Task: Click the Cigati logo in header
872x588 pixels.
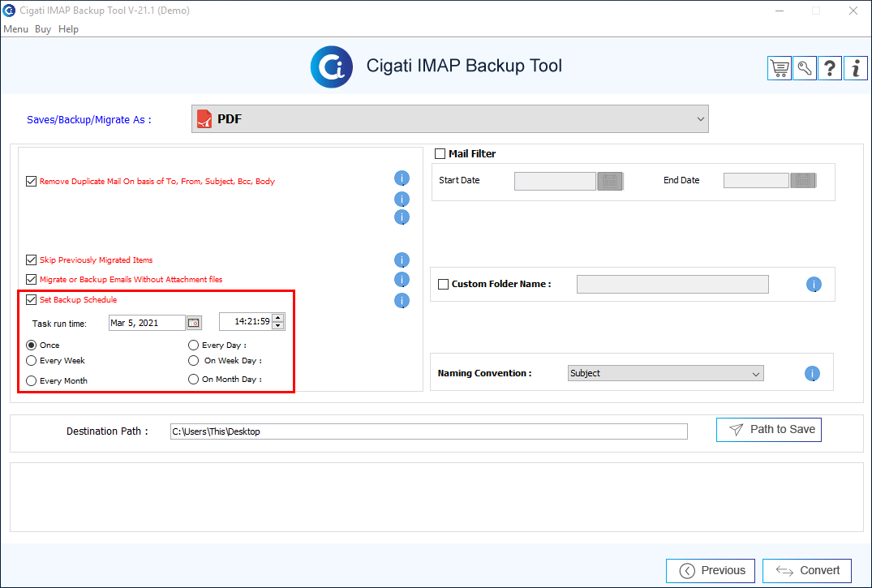Action: (332, 67)
